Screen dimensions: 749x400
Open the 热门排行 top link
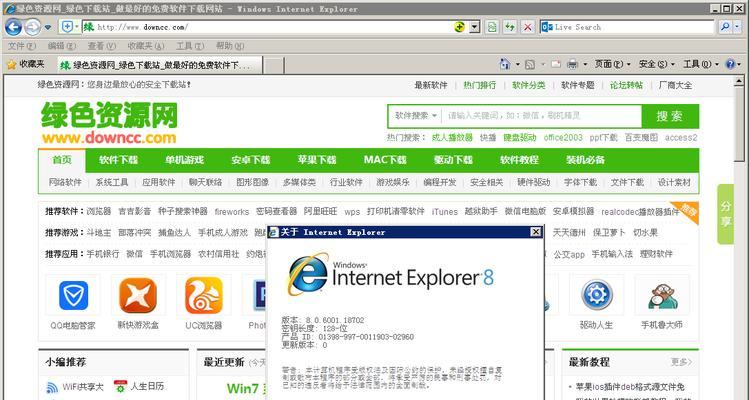480,86
